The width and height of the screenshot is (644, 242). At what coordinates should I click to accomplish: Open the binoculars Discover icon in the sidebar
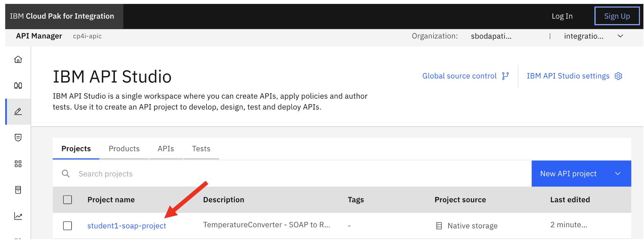18,85
